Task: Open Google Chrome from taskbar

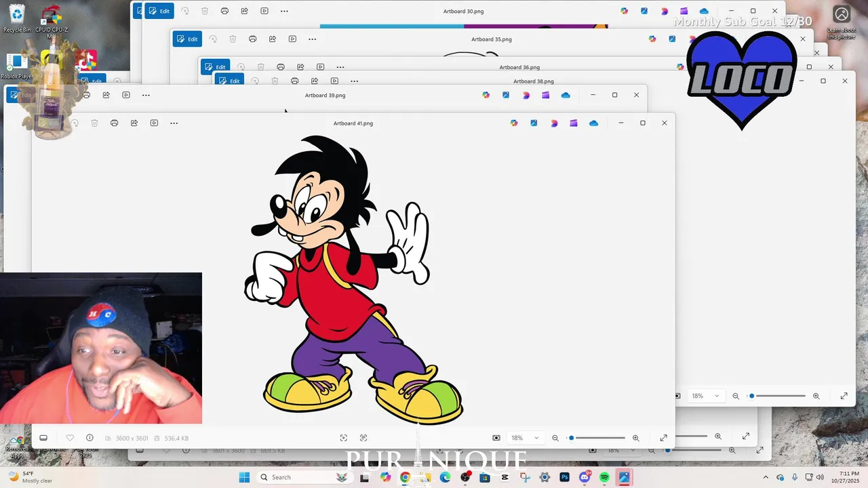Action: pos(405,477)
